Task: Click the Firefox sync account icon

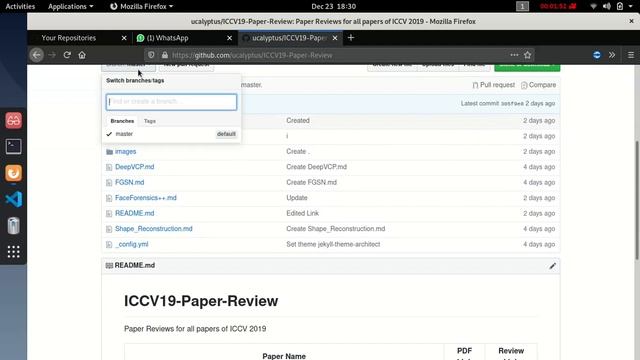Action: (x=597, y=55)
